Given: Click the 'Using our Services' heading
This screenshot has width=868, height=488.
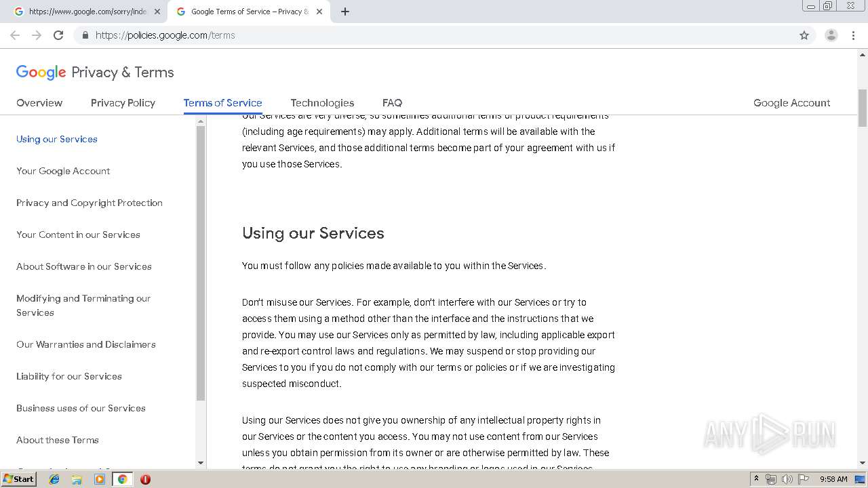Looking at the screenshot, I should click(313, 233).
